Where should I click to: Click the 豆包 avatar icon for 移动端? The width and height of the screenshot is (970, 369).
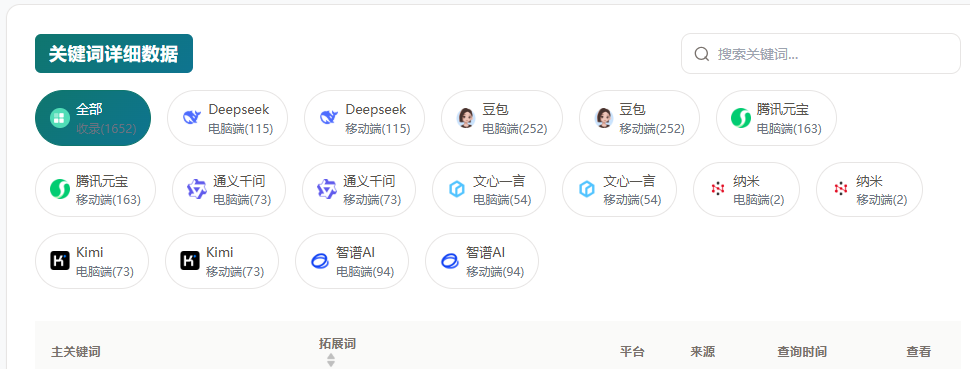tap(604, 118)
